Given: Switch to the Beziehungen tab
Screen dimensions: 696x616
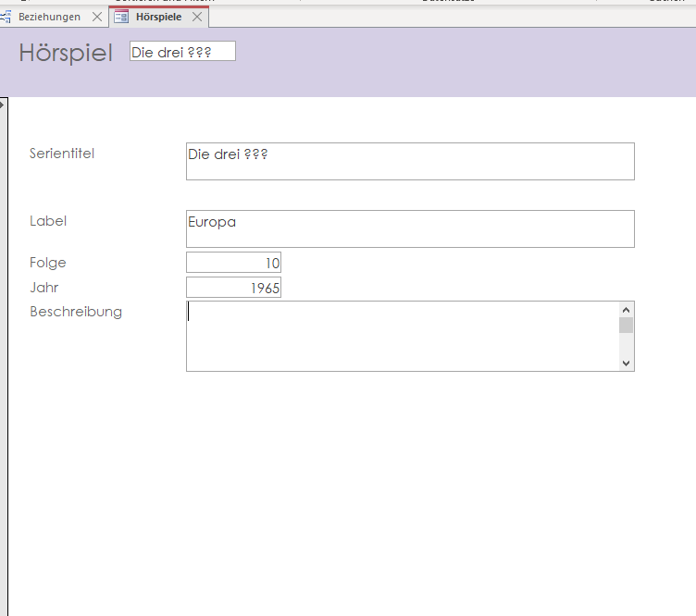Looking at the screenshot, I should point(49,17).
